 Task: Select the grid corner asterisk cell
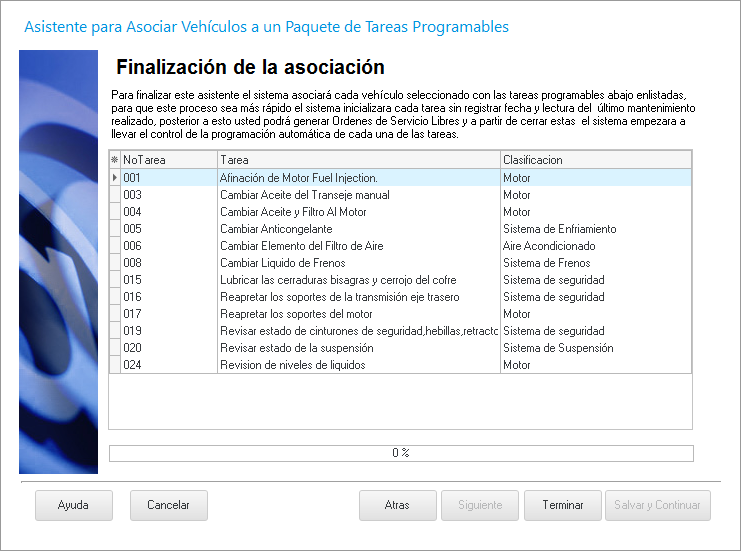[114, 160]
